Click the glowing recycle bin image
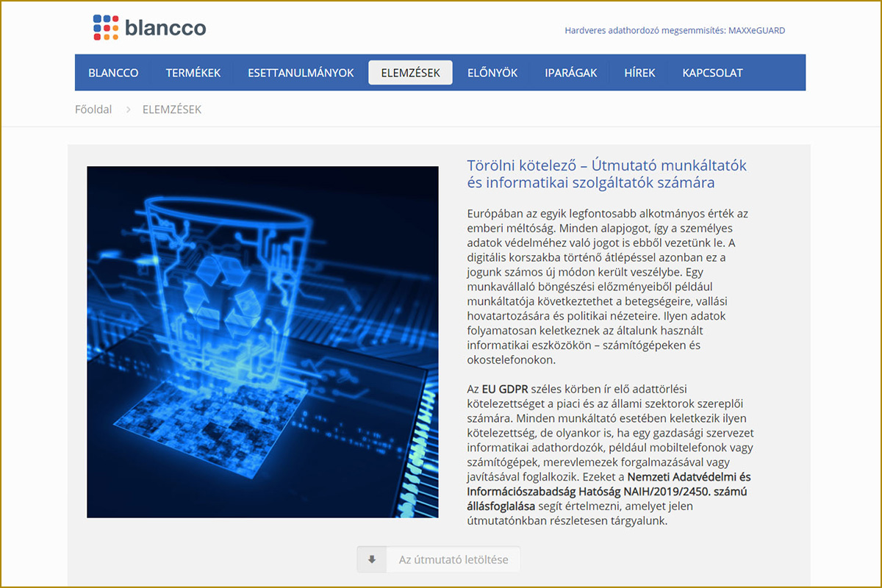The width and height of the screenshot is (882, 588). point(262,342)
